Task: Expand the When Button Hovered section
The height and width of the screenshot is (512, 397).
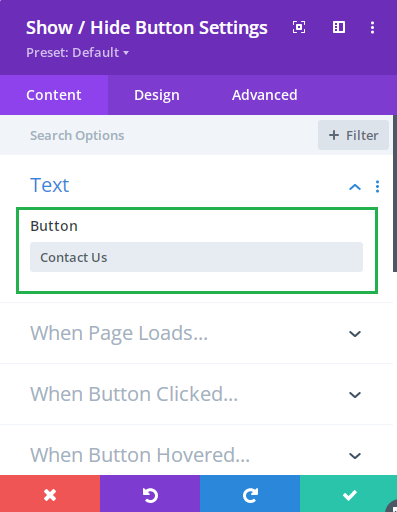Action: coord(197,455)
